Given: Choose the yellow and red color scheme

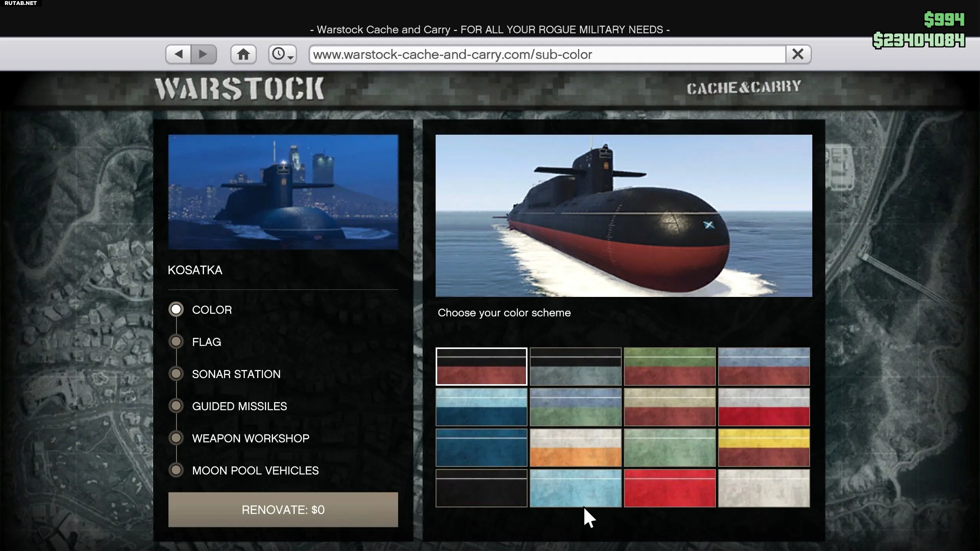Looking at the screenshot, I should tap(764, 447).
